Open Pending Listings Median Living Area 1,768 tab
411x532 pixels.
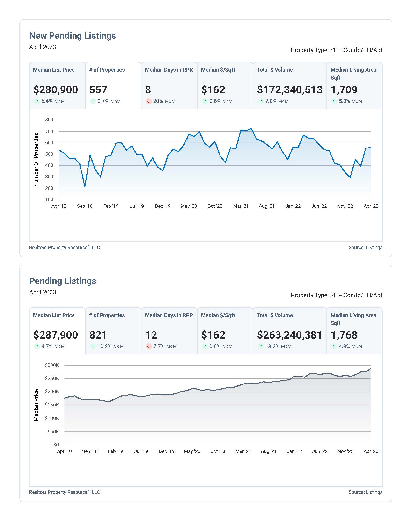point(354,331)
